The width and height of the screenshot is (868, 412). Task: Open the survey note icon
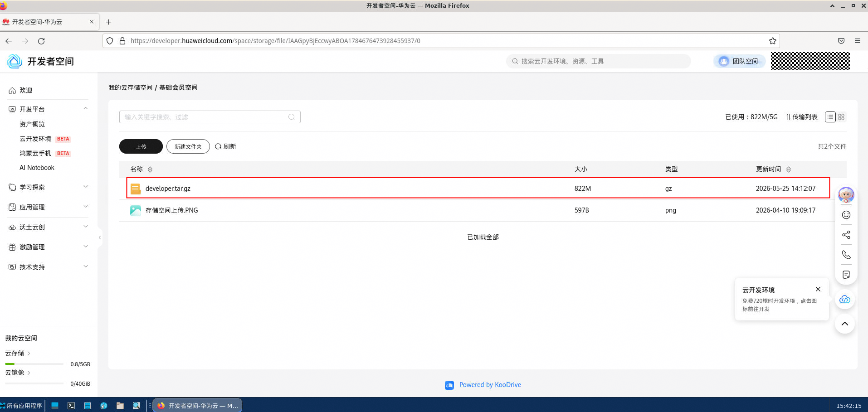pyautogui.click(x=846, y=275)
